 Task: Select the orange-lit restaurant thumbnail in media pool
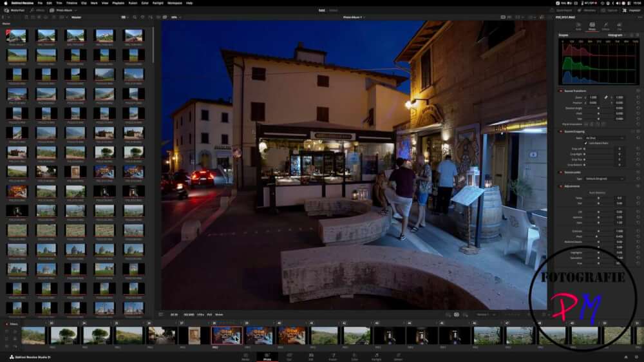[17, 191]
